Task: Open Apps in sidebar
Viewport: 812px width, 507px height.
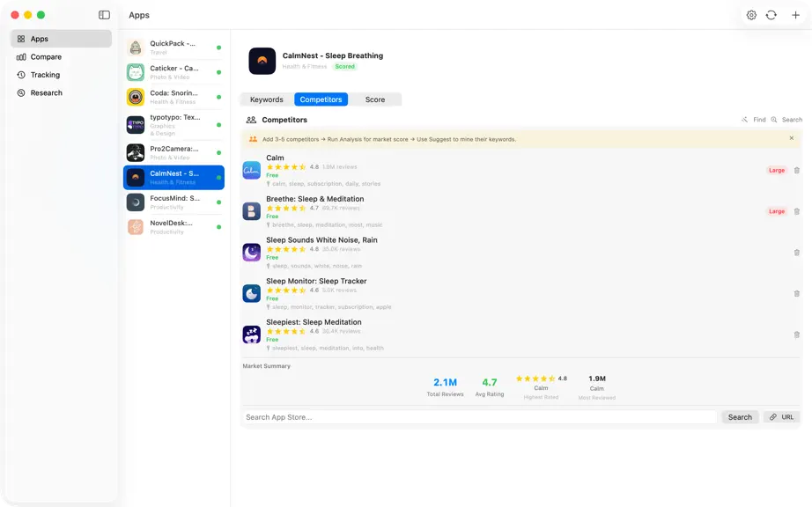Action: pyautogui.click(x=61, y=39)
